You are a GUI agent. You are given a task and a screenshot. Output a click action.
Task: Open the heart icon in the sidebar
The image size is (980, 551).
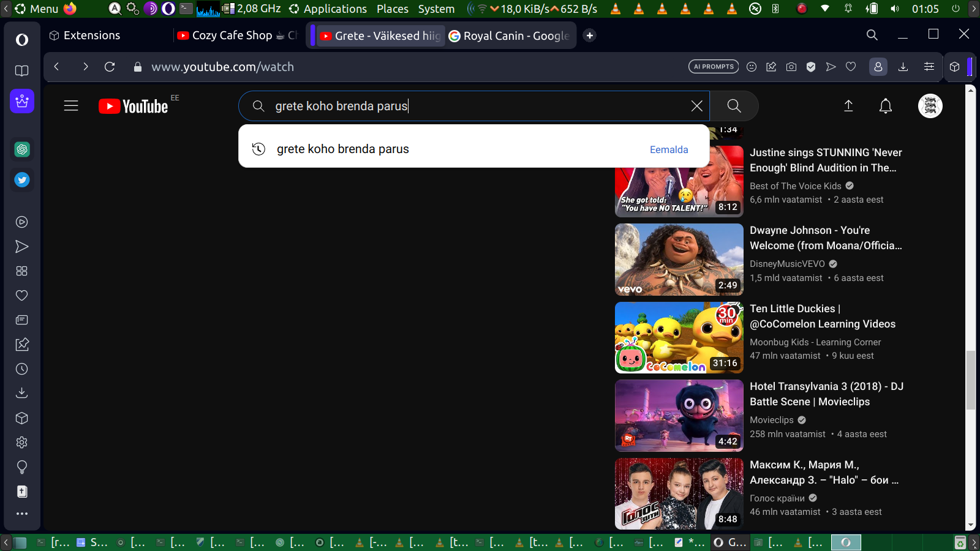[22, 296]
